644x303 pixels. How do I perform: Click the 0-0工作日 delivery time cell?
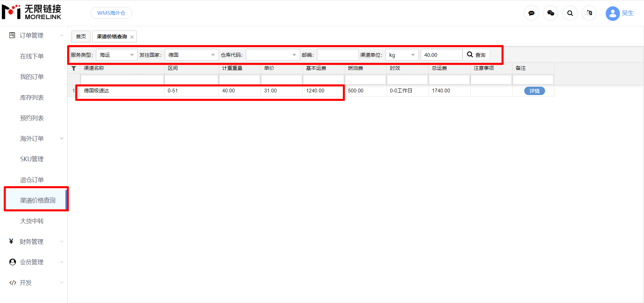pyautogui.click(x=407, y=91)
